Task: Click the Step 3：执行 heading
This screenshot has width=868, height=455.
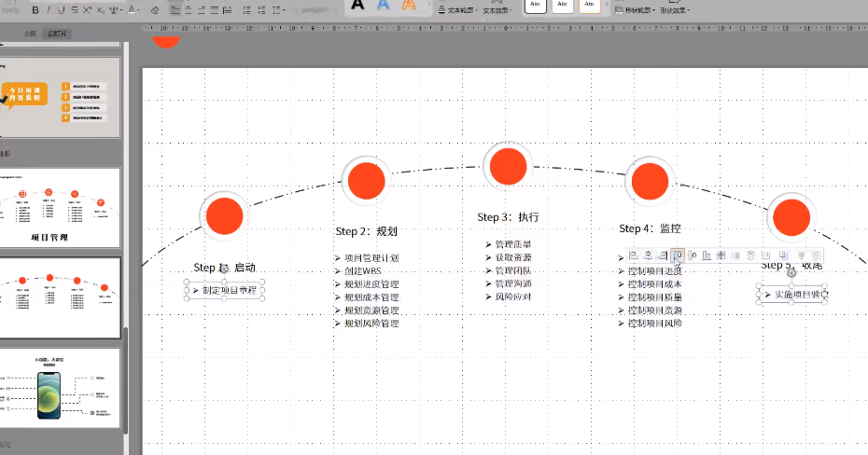Action: [508, 216]
